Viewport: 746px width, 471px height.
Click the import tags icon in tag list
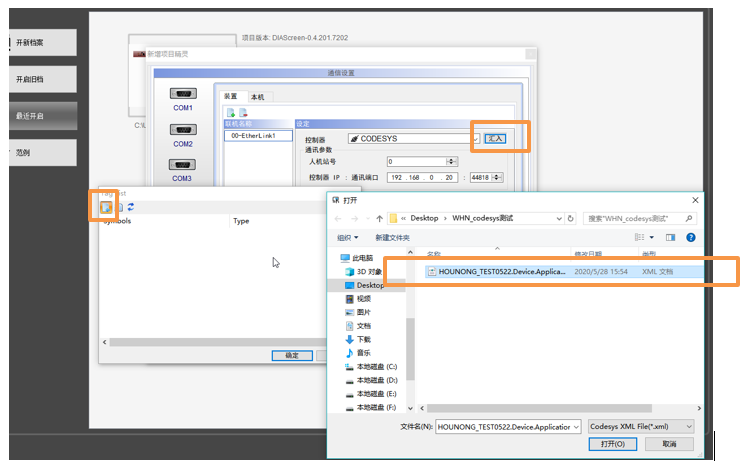(106, 206)
